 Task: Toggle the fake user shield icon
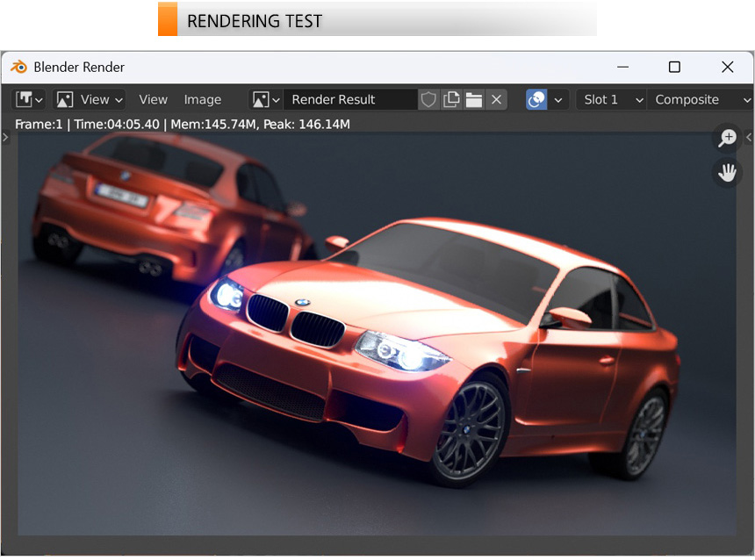click(x=428, y=100)
